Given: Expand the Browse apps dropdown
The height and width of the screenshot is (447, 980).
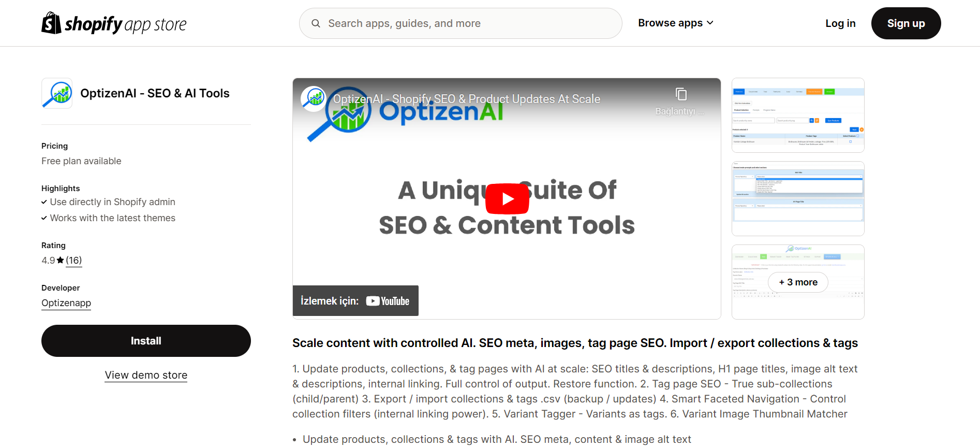Looking at the screenshot, I should 676,23.
